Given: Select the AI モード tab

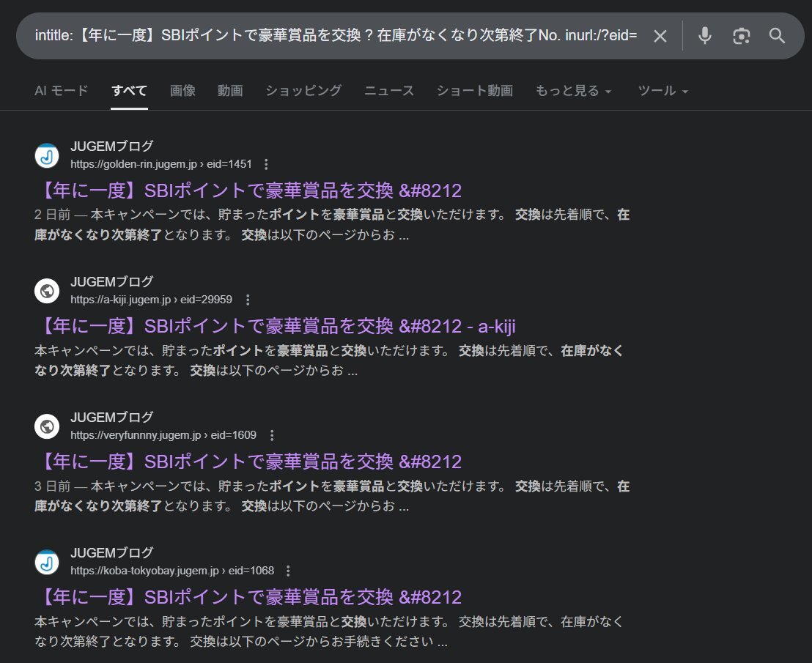Looking at the screenshot, I should tap(61, 90).
